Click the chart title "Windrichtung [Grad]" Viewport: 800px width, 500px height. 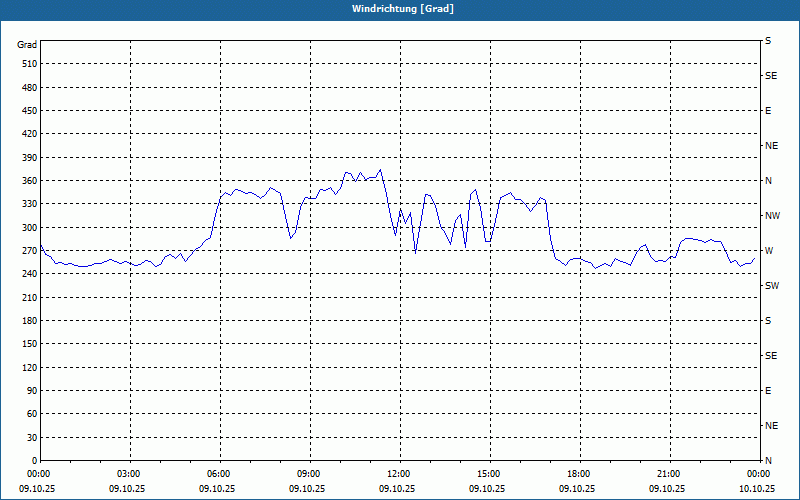[403, 9]
